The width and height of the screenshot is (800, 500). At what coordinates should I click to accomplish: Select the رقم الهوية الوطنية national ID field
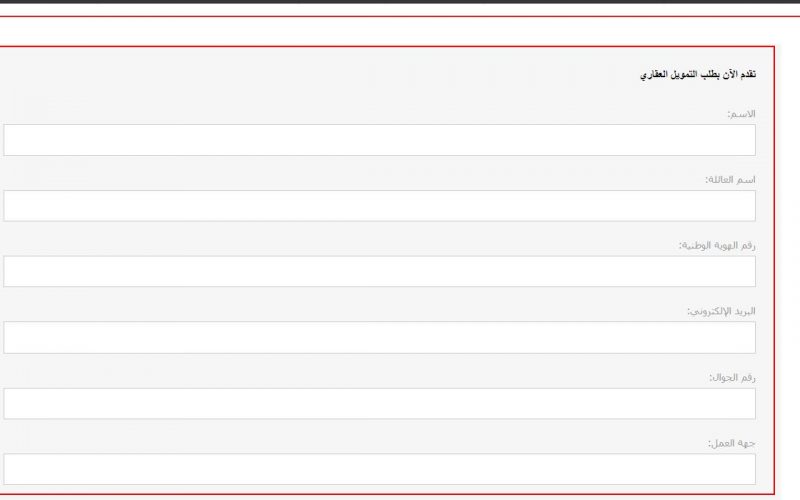[x=380, y=271]
